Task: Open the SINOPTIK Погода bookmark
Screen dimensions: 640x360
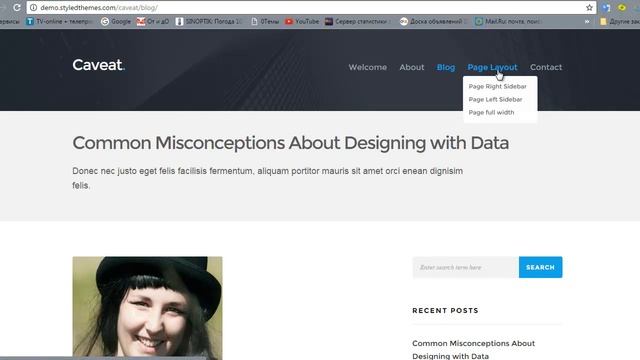Action: point(209,21)
